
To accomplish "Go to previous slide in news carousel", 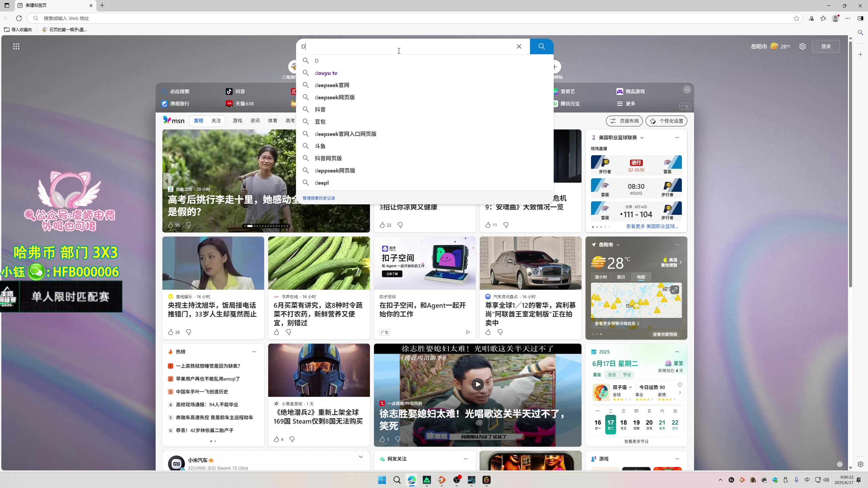I will (x=167, y=181).
